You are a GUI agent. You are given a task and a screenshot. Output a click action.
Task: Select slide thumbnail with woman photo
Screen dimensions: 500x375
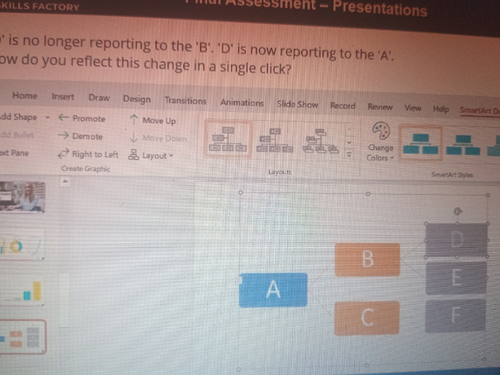(x=22, y=196)
